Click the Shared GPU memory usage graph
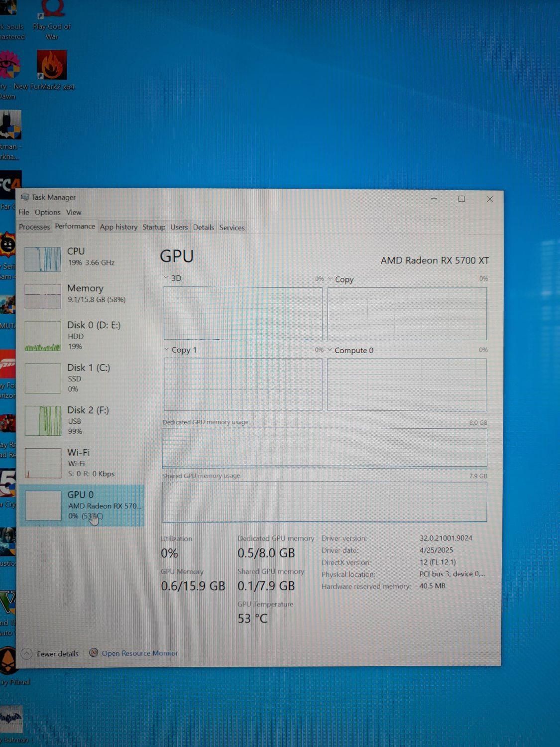560x747 pixels. [x=325, y=501]
